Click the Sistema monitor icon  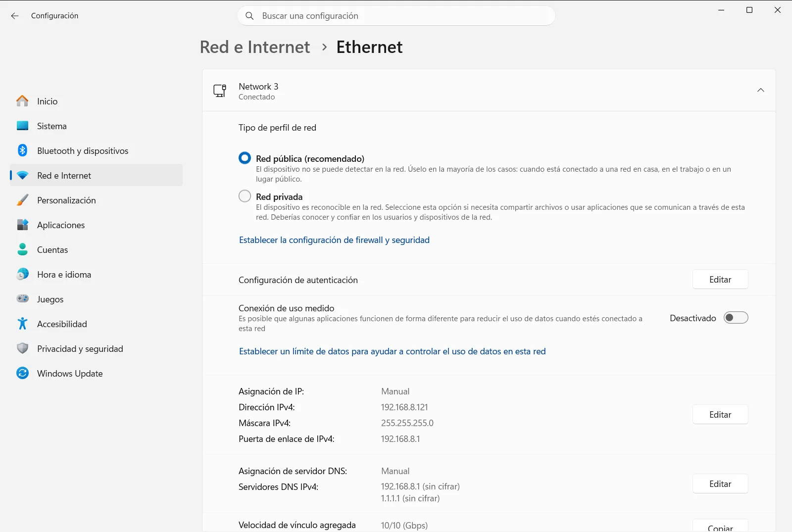(x=22, y=126)
